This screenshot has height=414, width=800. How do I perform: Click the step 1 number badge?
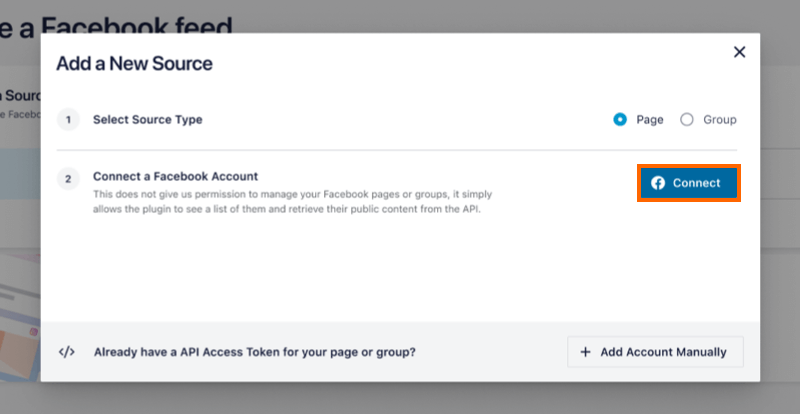[68, 120]
